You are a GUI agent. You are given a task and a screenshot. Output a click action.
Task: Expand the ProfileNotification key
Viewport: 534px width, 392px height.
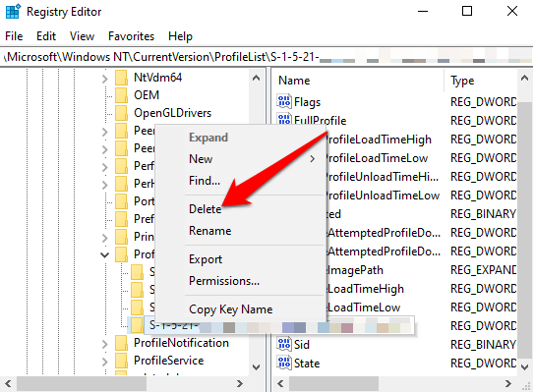point(105,345)
